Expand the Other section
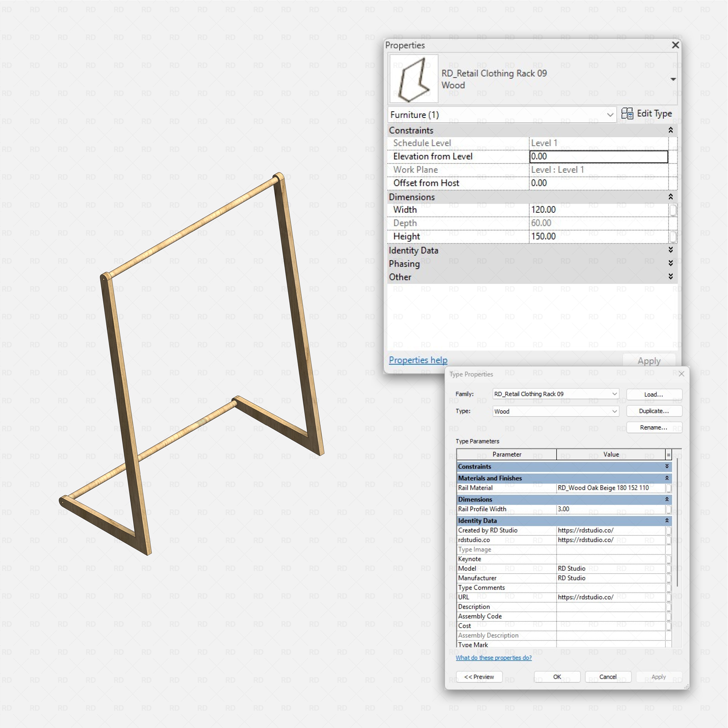The image size is (728, 728). (670, 277)
